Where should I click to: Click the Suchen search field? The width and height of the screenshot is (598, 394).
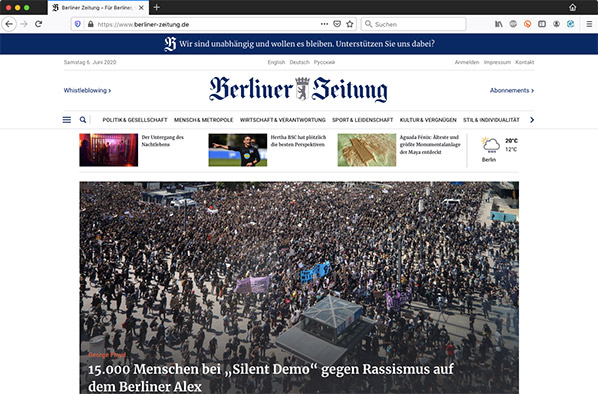coord(414,24)
